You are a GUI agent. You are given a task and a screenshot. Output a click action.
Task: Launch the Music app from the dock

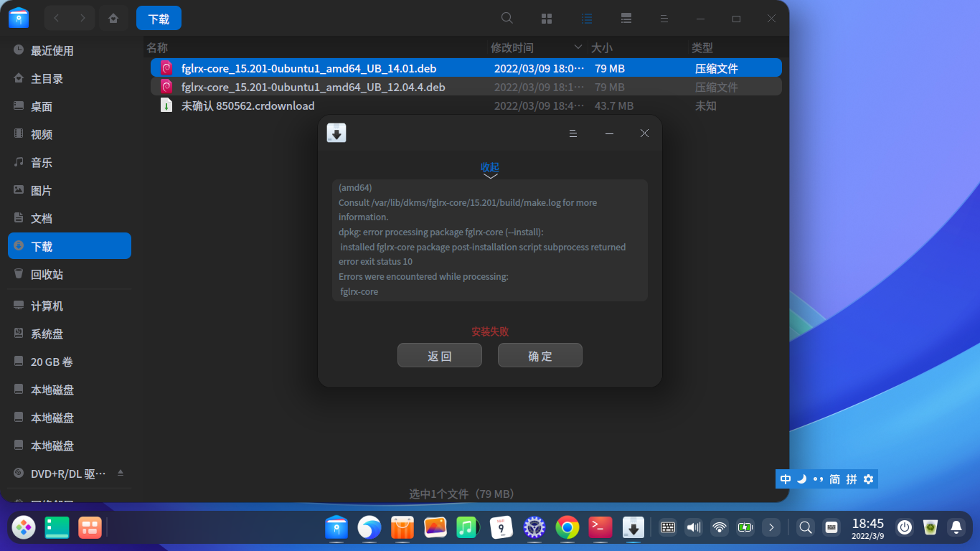point(468,527)
